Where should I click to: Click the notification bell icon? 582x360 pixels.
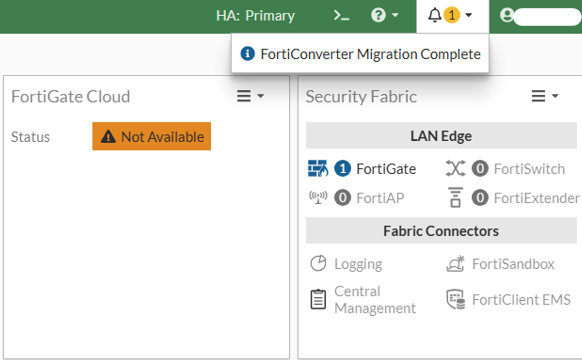tap(435, 15)
